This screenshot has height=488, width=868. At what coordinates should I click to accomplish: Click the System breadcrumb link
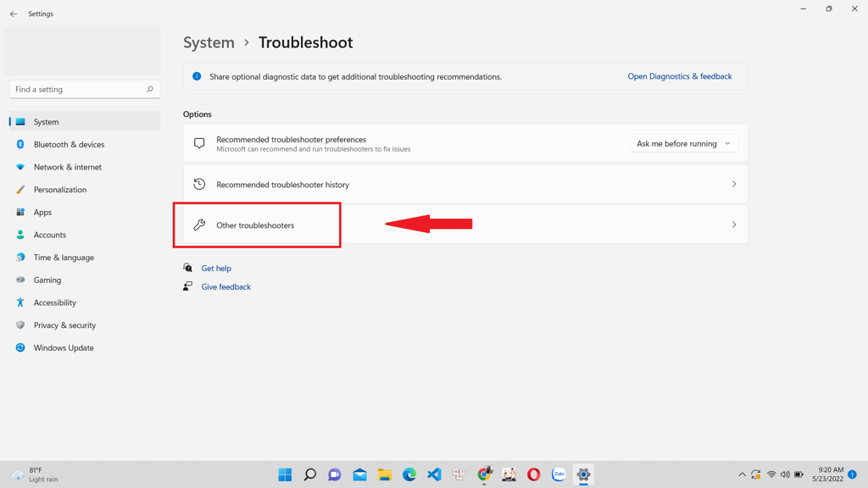209,42
